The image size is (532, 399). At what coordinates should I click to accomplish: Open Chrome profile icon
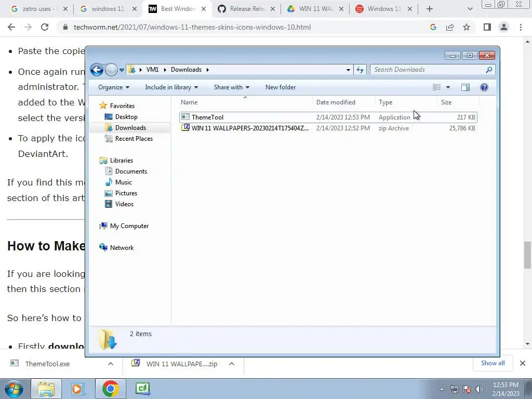[x=504, y=27]
